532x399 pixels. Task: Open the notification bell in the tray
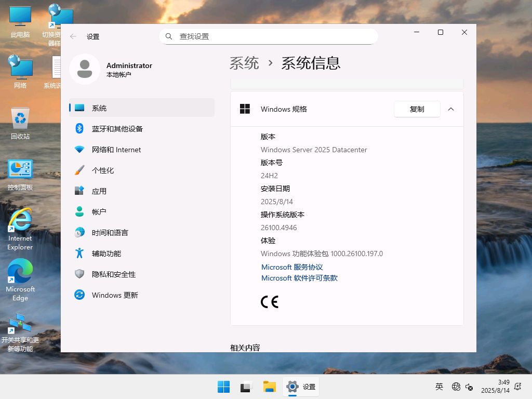tap(518, 387)
